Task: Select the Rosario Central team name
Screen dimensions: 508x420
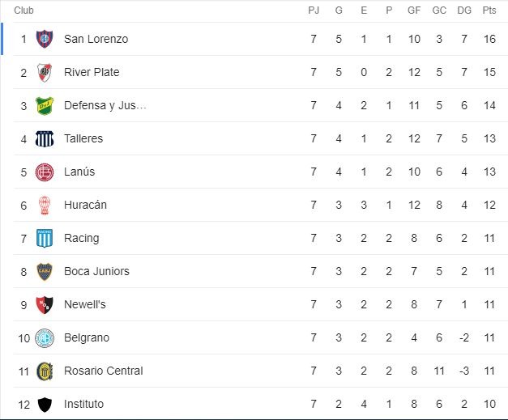Action: [104, 371]
